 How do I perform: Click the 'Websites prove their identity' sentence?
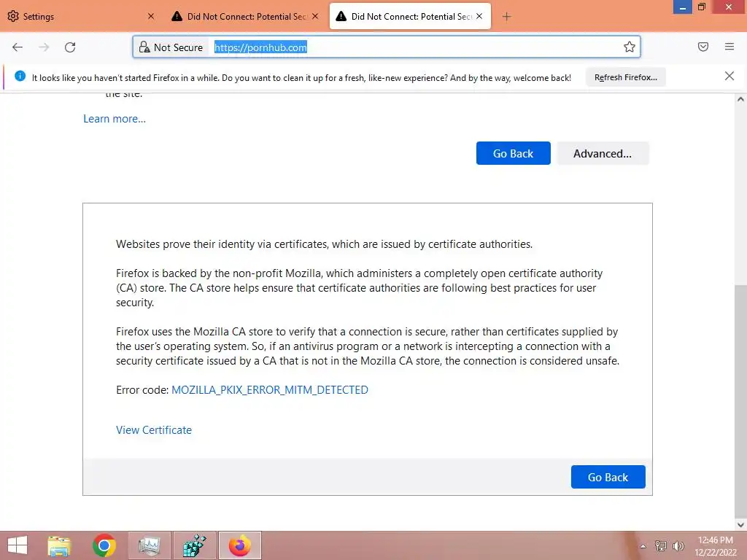(x=324, y=244)
